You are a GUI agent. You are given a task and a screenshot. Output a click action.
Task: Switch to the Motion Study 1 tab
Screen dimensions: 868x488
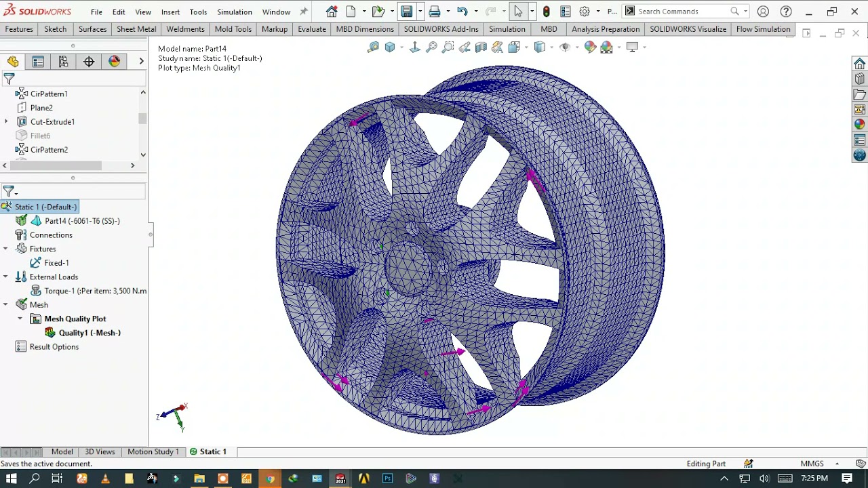[153, 451]
